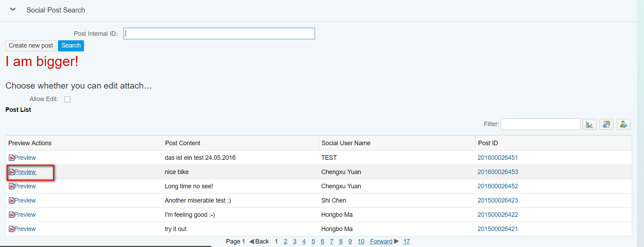Click PDF icon in the TEST user row
The width and height of the screenshot is (644, 247).
[x=11, y=158]
